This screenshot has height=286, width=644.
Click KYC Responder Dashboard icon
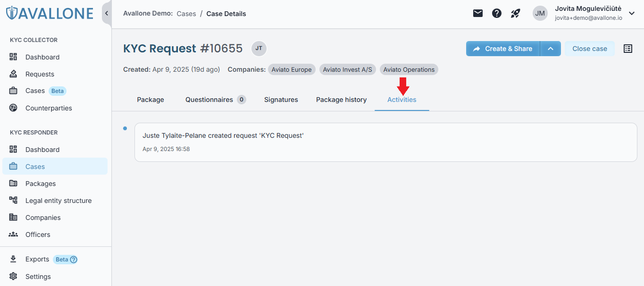coord(13,150)
